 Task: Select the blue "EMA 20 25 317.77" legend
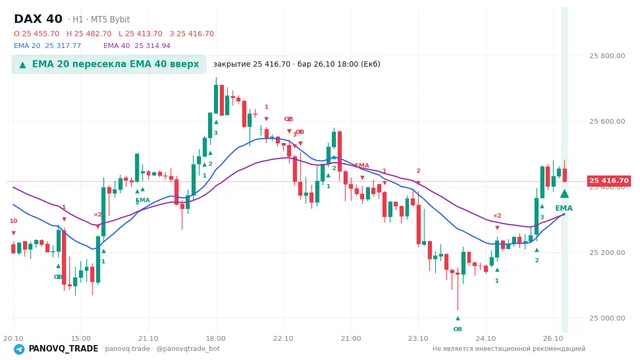(x=47, y=46)
